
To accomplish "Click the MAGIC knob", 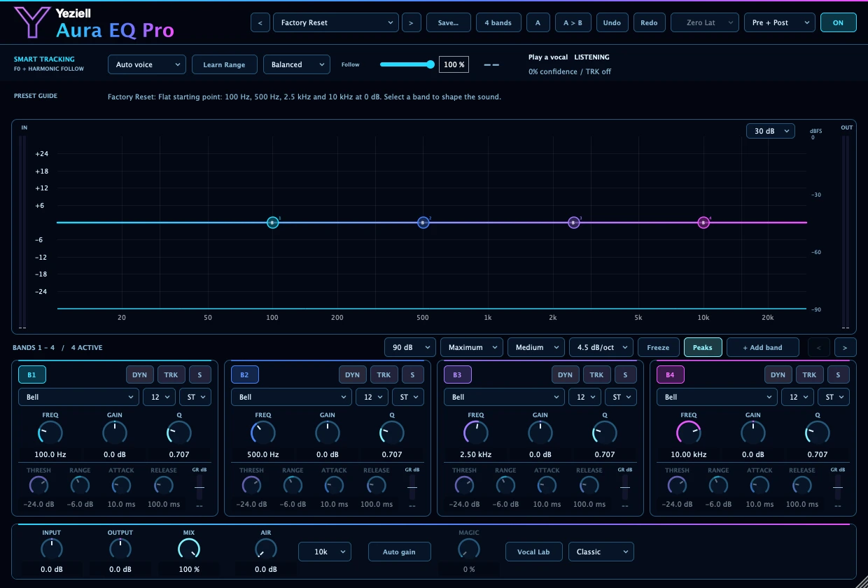I will tap(469, 549).
